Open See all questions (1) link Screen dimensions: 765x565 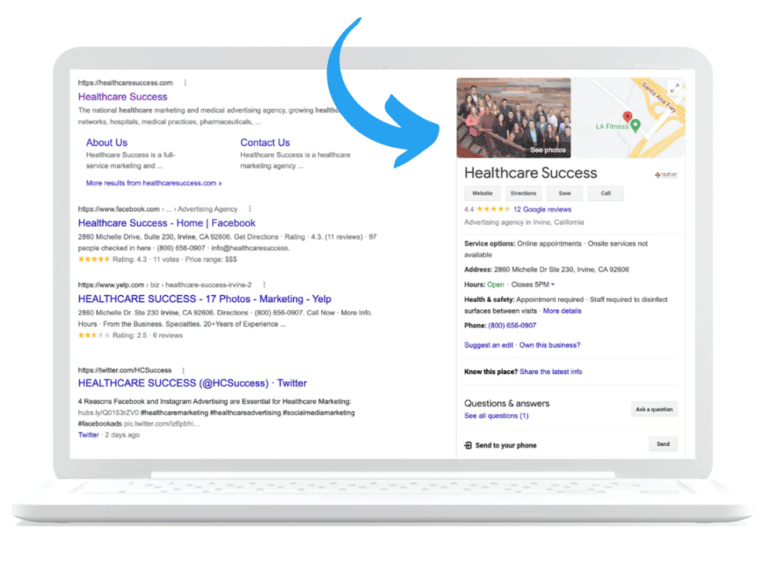[496, 416]
